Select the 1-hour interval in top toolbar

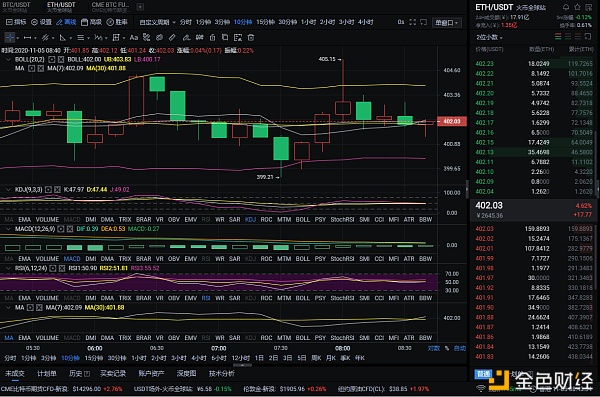click(x=308, y=22)
